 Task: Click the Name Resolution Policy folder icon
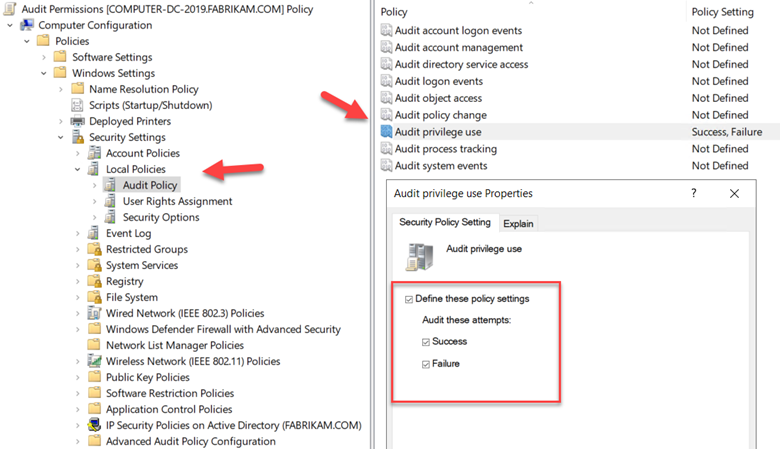(77, 89)
